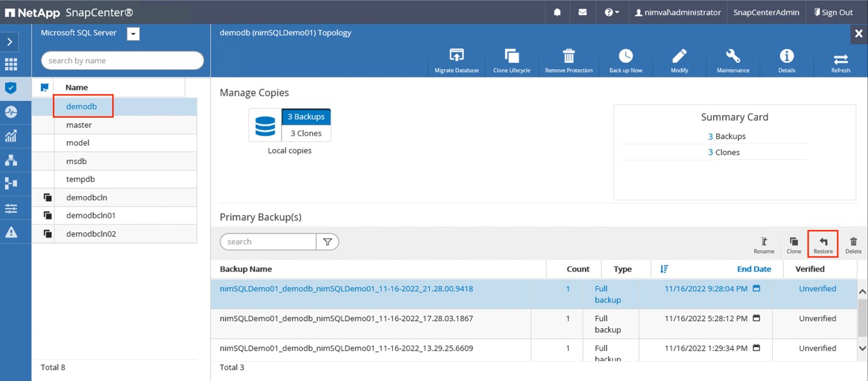Click the Sign Out link

[x=833, y=12]
